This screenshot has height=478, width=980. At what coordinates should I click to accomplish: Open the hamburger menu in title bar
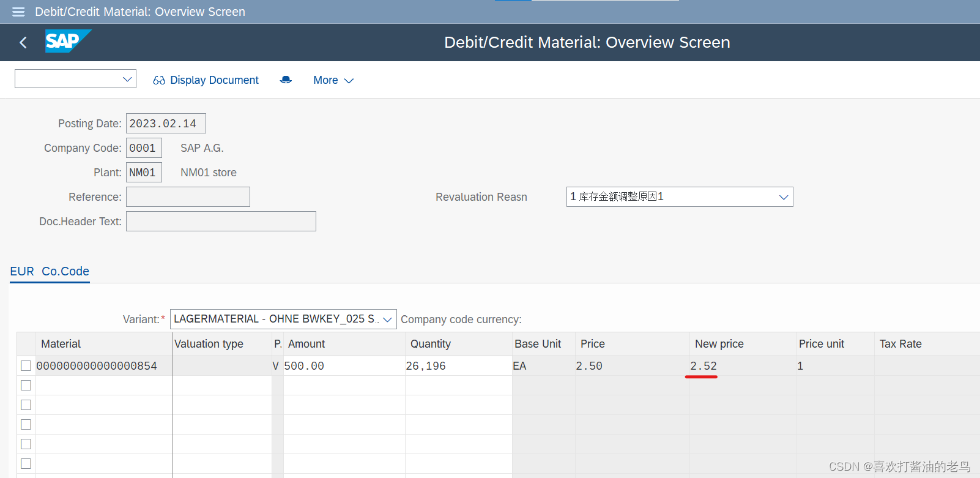click(18, 12)
